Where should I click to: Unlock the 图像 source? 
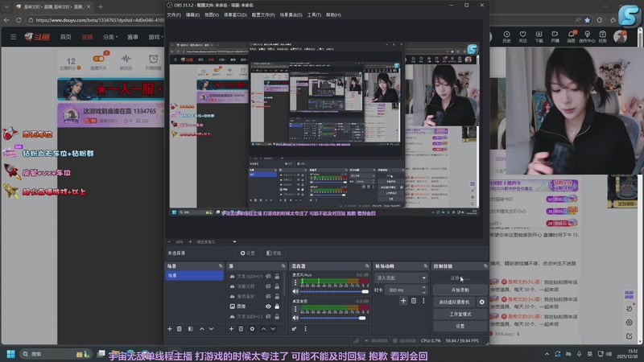coord(277,306)
